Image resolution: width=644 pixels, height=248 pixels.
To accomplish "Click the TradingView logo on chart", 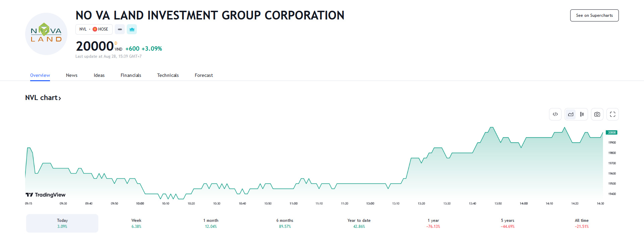I will coord(46,195).
